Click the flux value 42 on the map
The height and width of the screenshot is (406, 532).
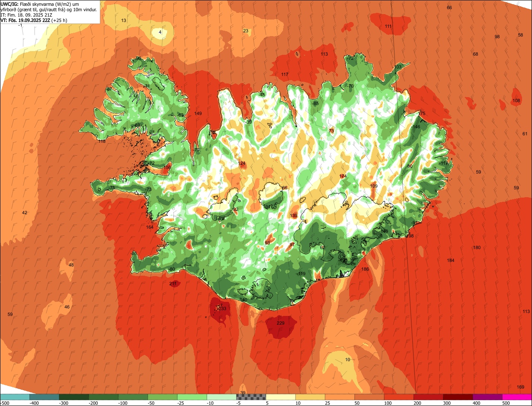coord(25,213)
